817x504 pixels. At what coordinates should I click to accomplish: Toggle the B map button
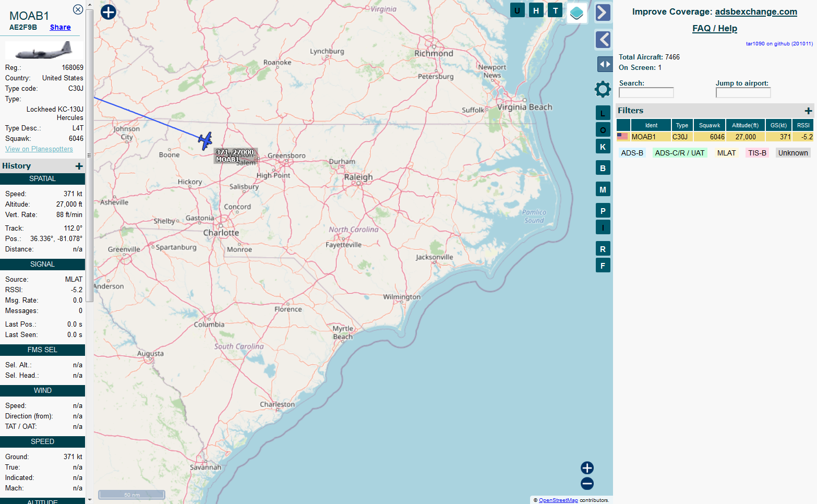[x=603, y=168]
